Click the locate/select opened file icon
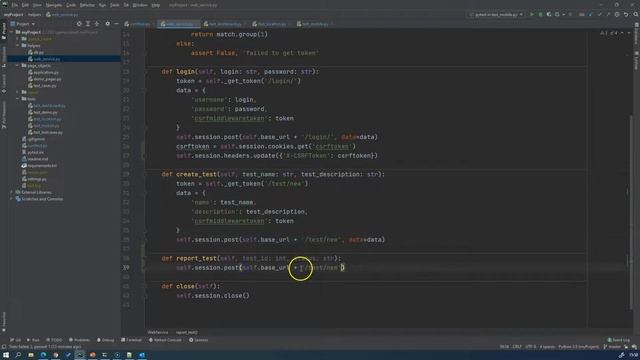The height and width of the screenshot is (360, 640). (x=79, y=24)
